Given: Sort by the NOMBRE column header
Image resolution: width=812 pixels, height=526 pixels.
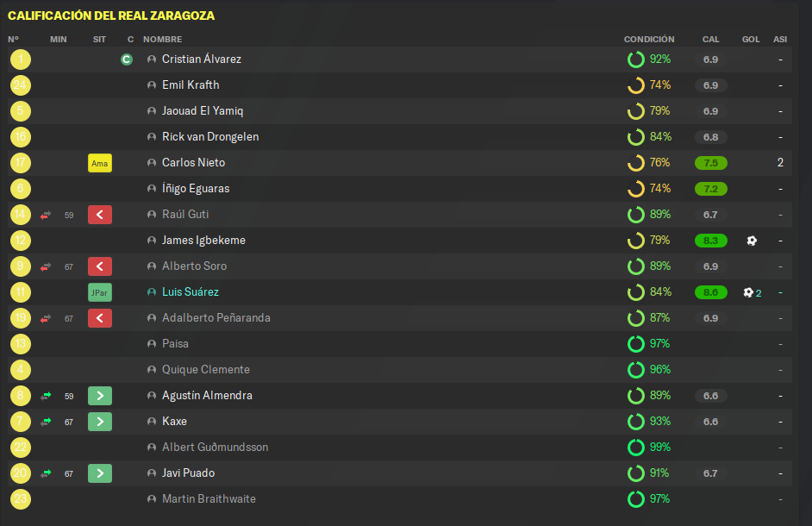Looking at the screenshot, I should [163, 40].
